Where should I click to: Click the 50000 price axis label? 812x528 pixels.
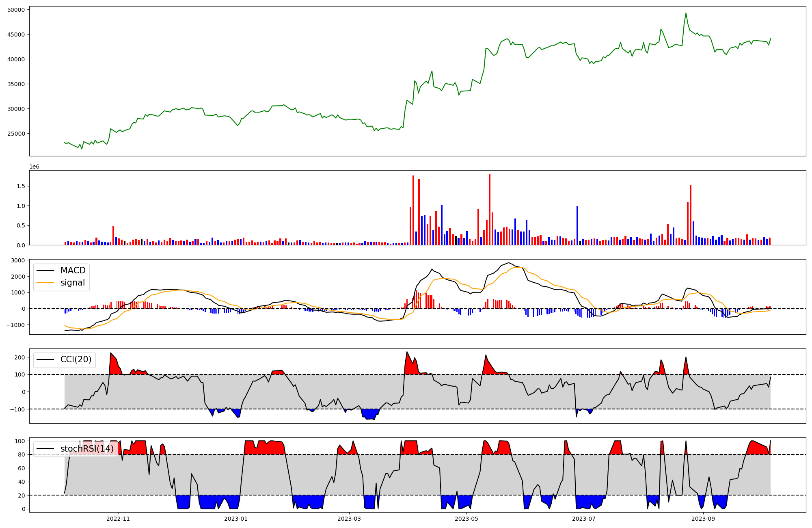(x=16, y=10)
